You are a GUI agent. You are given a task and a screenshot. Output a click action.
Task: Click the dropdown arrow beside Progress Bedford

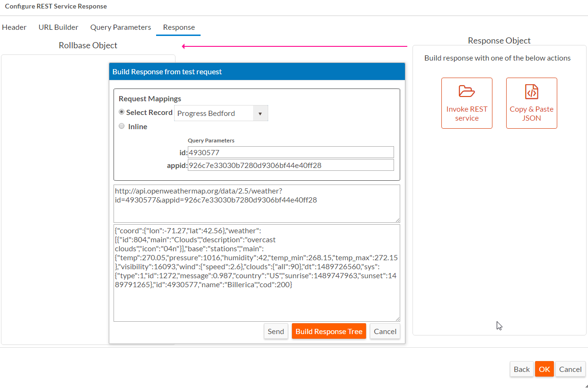pyautogui.click(x=260, y=114)
